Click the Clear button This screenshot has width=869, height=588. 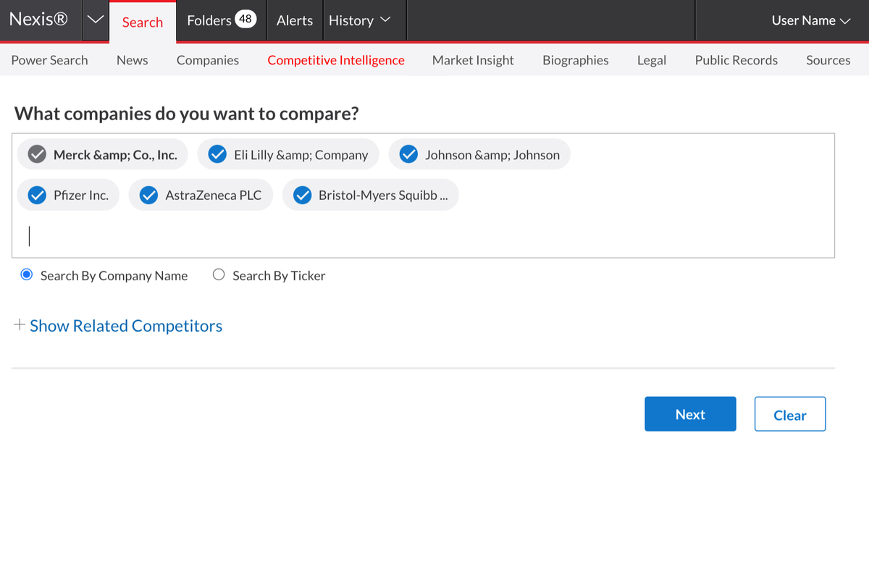pyautogui.click(x=790, y=414)
